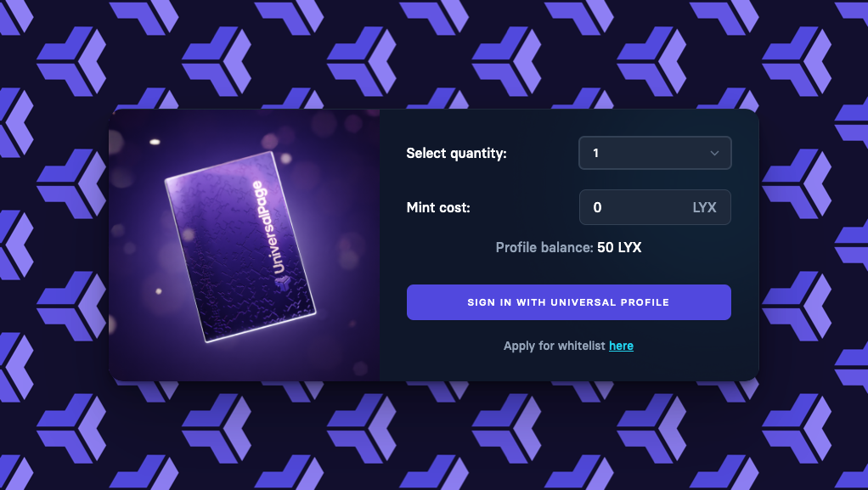Click the 'UniversalPage' text on the card

pyautogui.click(x=268, y=227)
